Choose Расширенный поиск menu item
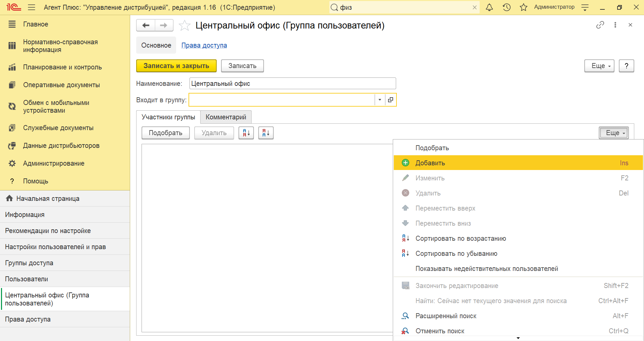 [518, 316]
